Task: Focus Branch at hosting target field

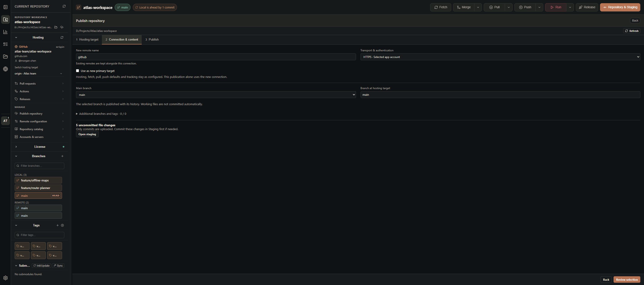Action: pyautogui.click(x=500, y=95)
